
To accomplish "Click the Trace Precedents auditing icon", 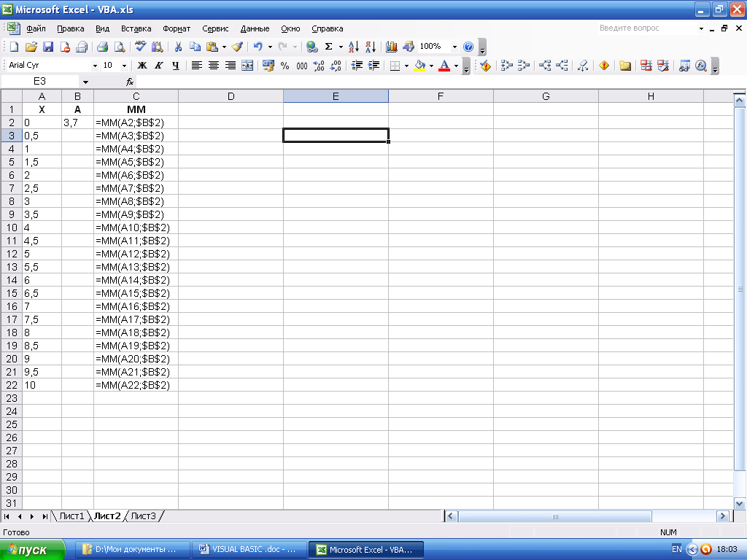I will (507, 66).
